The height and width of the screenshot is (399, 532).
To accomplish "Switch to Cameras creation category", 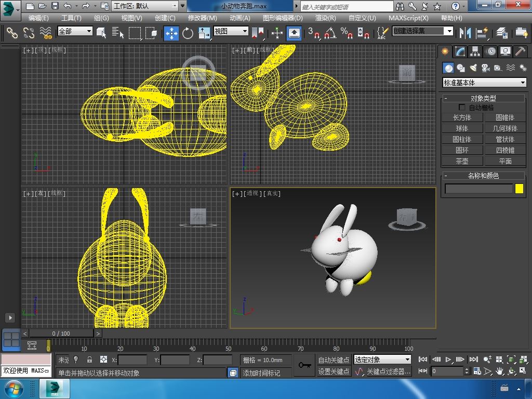I will coord(485,68).
